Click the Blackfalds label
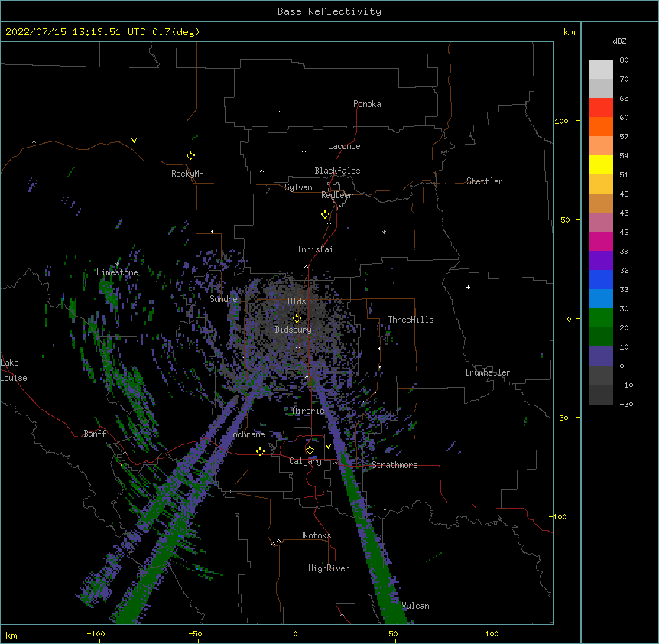This screenshot has height=644, width=659. tap(337, 171)
